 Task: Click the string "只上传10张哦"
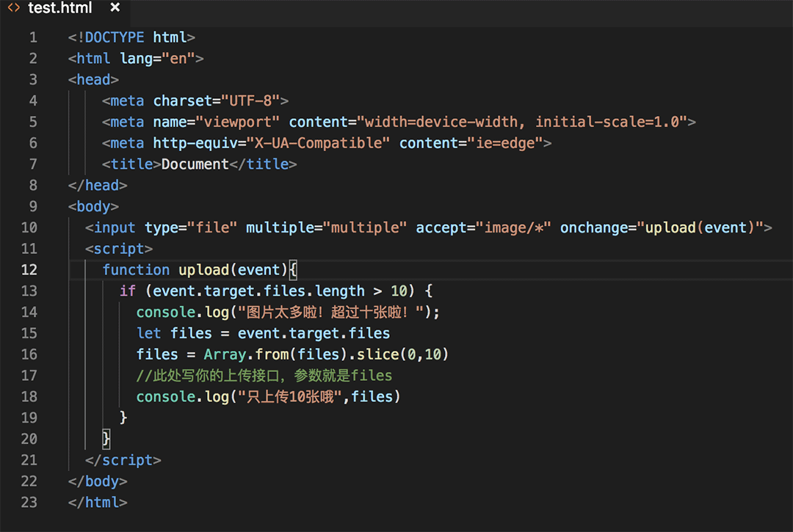[290, 396]
